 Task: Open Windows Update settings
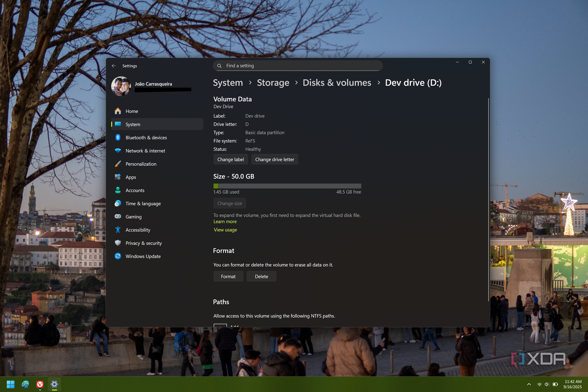pos(143,256)
